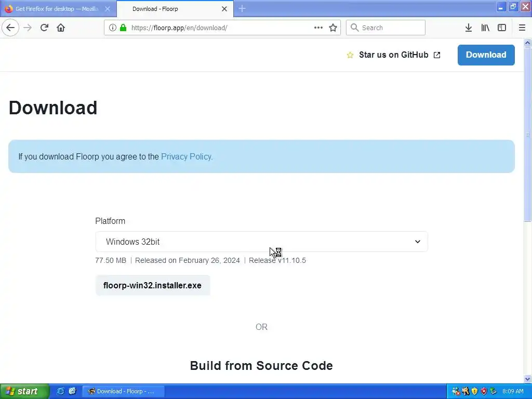The image size is (532, 399).
Task: Open a new tab with plus icon
Action: (x=242, y=9)
